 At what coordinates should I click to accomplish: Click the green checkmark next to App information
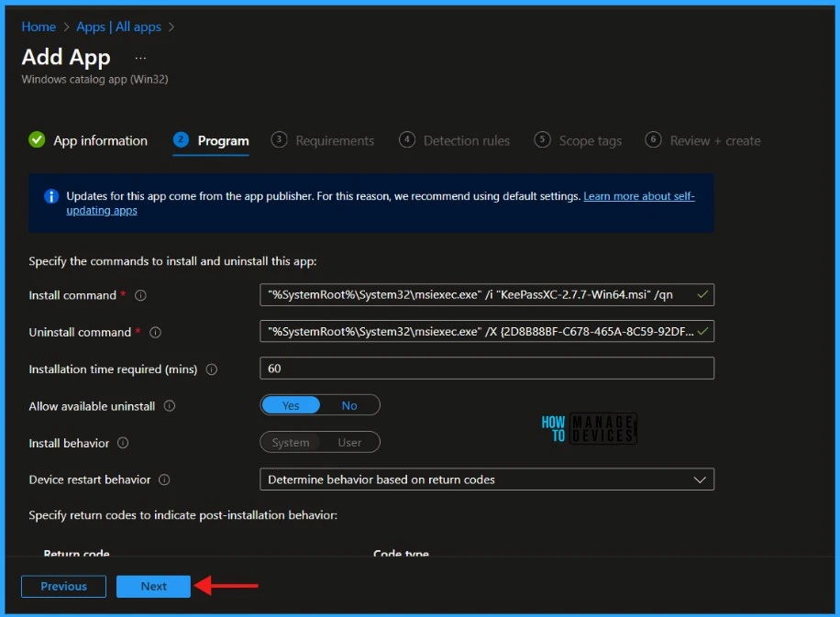pos(37,139)
